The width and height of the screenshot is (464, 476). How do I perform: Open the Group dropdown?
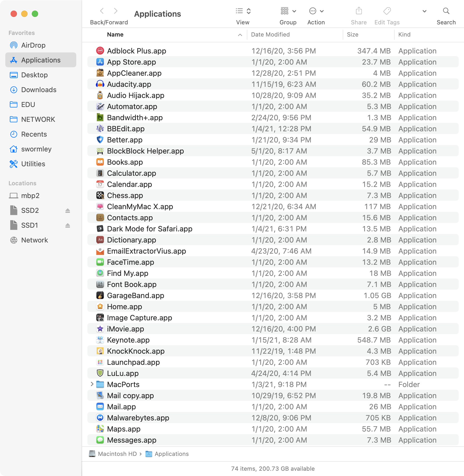(288, 11)
